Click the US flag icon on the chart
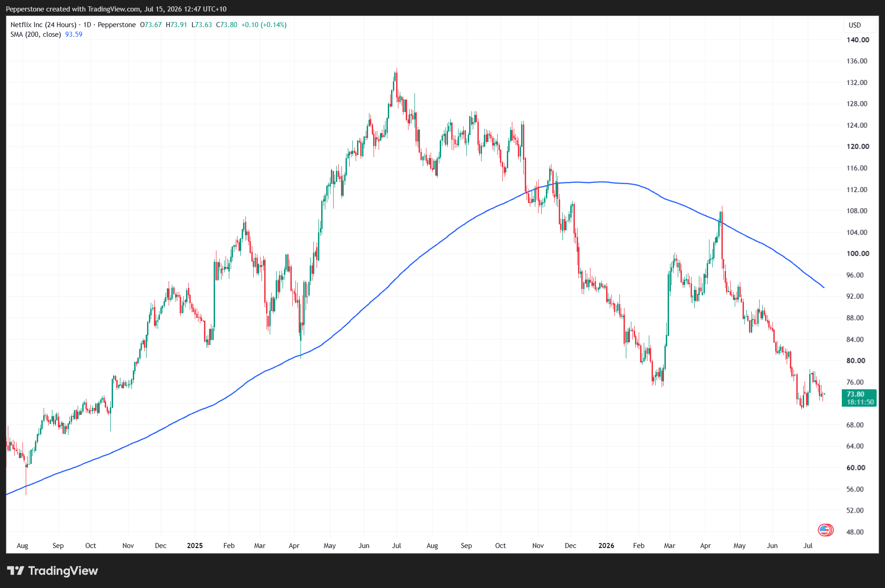 pos(825,530)
